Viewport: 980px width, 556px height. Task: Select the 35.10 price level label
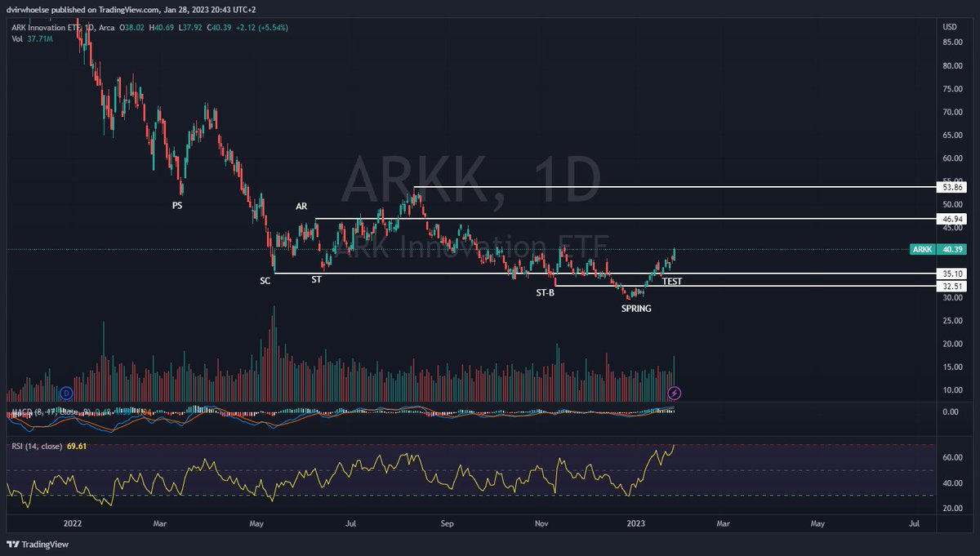pos(953,274)
